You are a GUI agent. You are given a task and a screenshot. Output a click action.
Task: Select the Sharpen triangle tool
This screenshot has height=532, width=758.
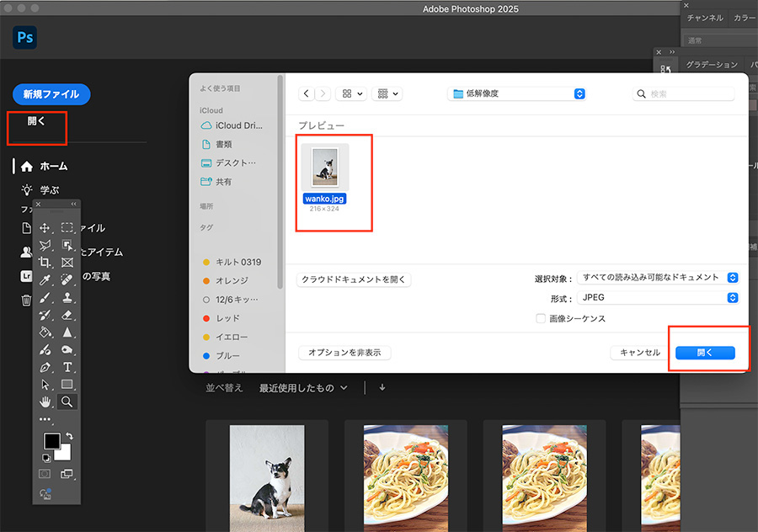(67, 332)
